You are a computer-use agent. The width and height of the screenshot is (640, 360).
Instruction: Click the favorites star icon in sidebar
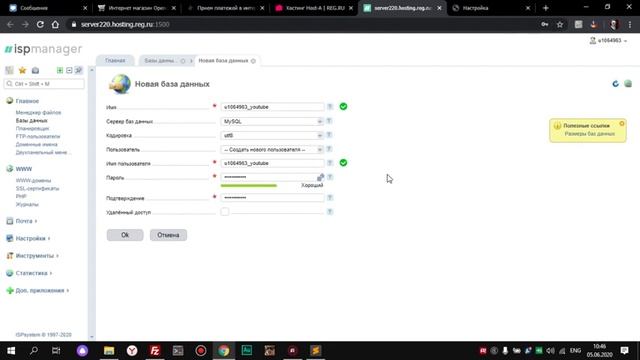(x=22, y=70)
